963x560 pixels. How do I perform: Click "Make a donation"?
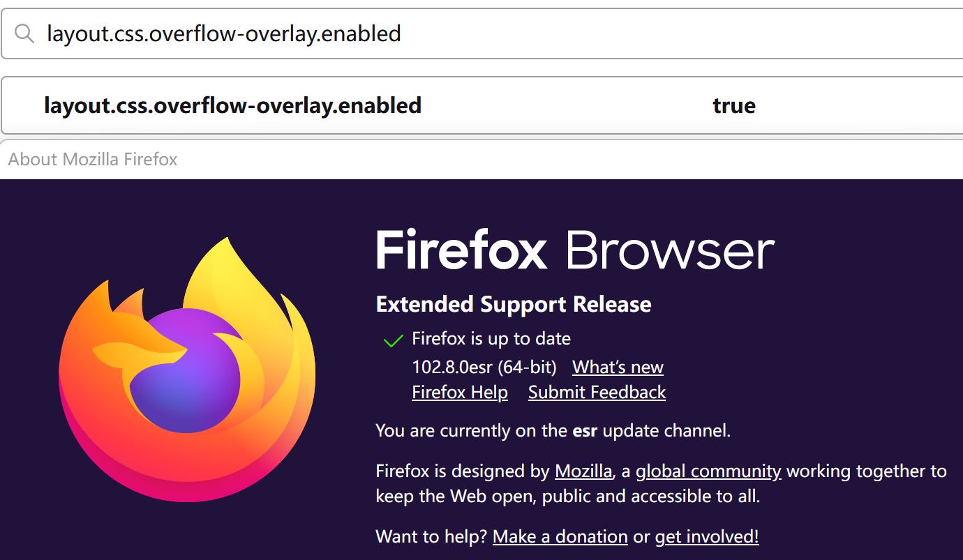560,536
